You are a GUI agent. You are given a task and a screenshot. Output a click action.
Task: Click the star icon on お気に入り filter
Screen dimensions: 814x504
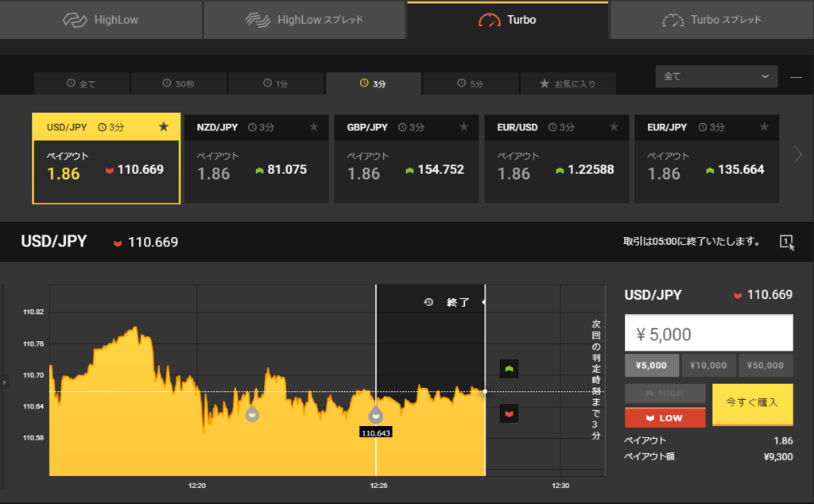click(x=546, y=83)
